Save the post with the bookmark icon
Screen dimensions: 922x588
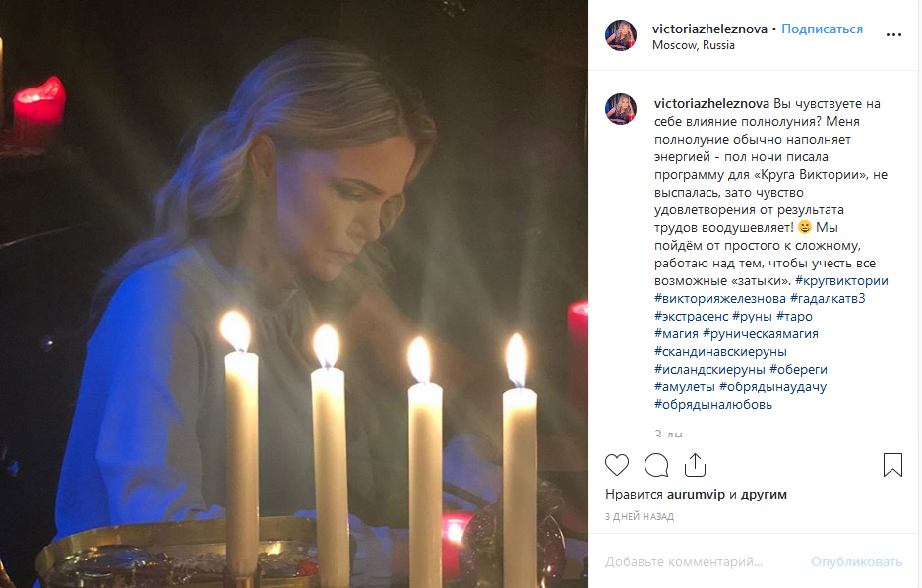coord(892,465)
